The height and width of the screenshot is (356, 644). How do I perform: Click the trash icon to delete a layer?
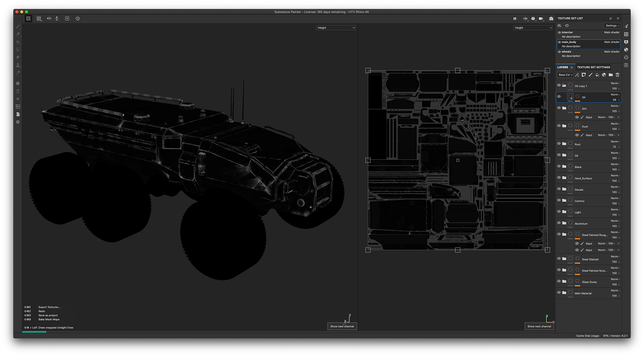click(x=617, y=75)
